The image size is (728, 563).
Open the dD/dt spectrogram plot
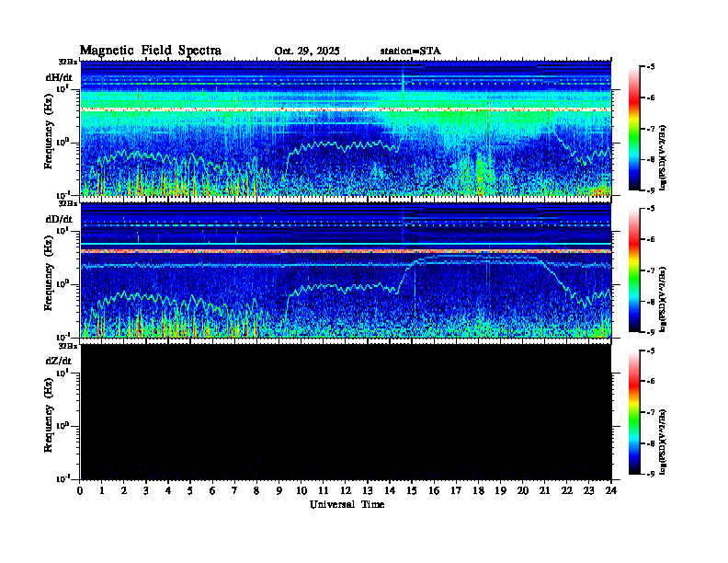click(x=346, y=270)
